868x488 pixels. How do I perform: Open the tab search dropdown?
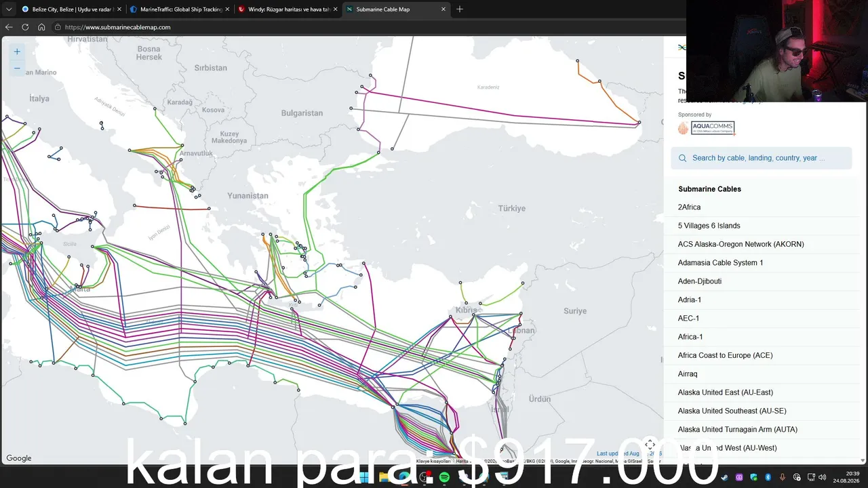(x=9, y=9)
